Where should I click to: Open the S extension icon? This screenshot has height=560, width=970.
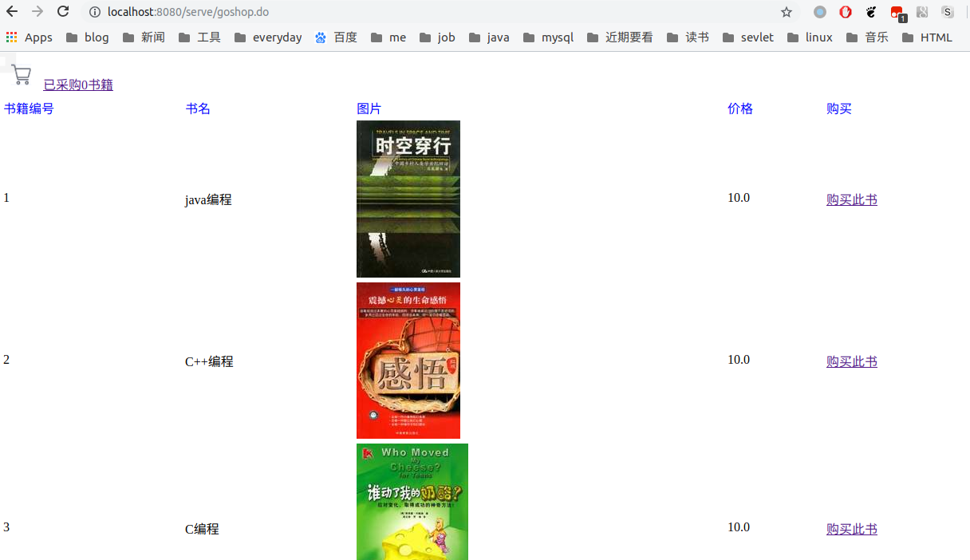click(948, 12)
